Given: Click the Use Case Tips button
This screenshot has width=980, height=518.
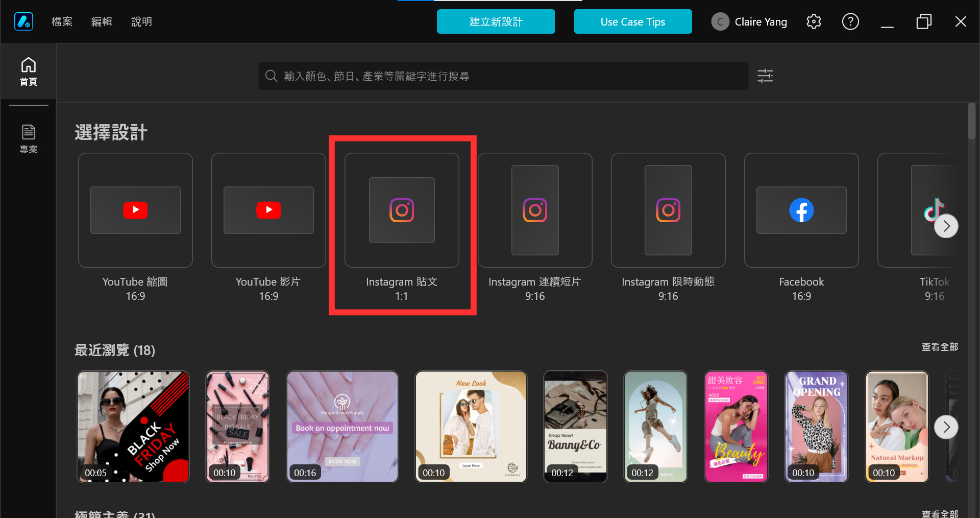Looking at the screenshot, I should [x=633, y=21].
